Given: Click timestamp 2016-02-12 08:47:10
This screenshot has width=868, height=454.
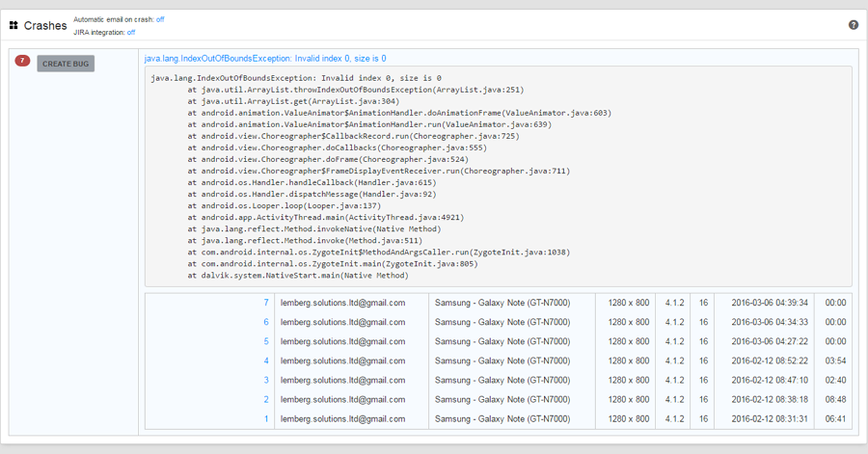Looking at the screenshot, I should point(770,381).
